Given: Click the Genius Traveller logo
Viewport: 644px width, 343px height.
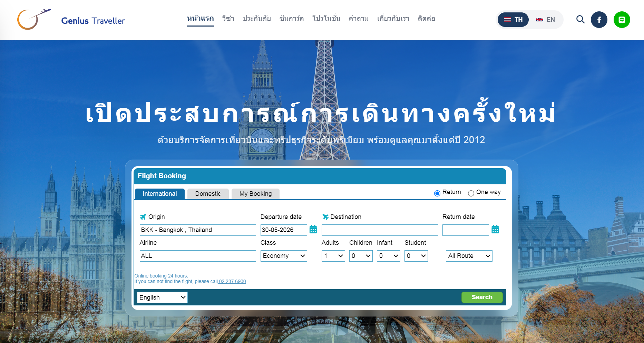Looking at the screenshot, I should pos(71,20).
